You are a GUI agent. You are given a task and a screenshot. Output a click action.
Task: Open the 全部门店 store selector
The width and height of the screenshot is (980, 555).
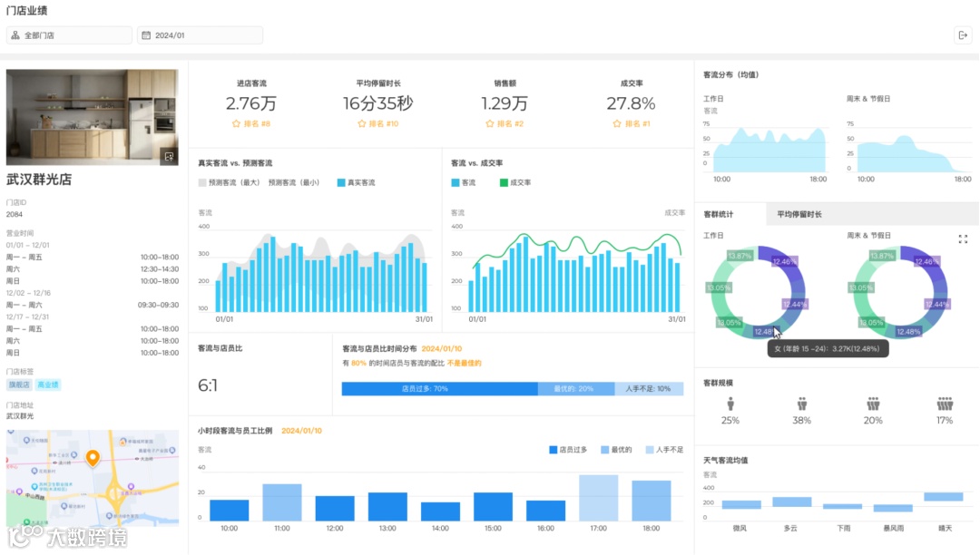69,35
